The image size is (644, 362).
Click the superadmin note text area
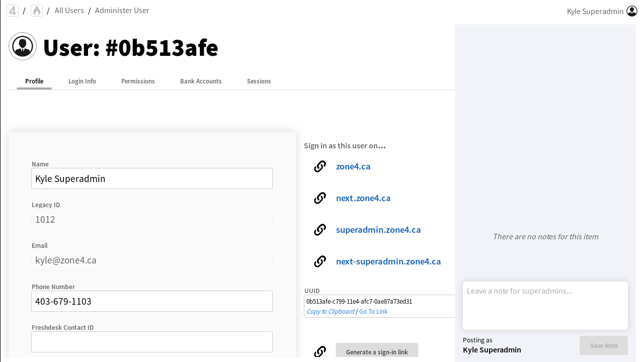point(545,305)
